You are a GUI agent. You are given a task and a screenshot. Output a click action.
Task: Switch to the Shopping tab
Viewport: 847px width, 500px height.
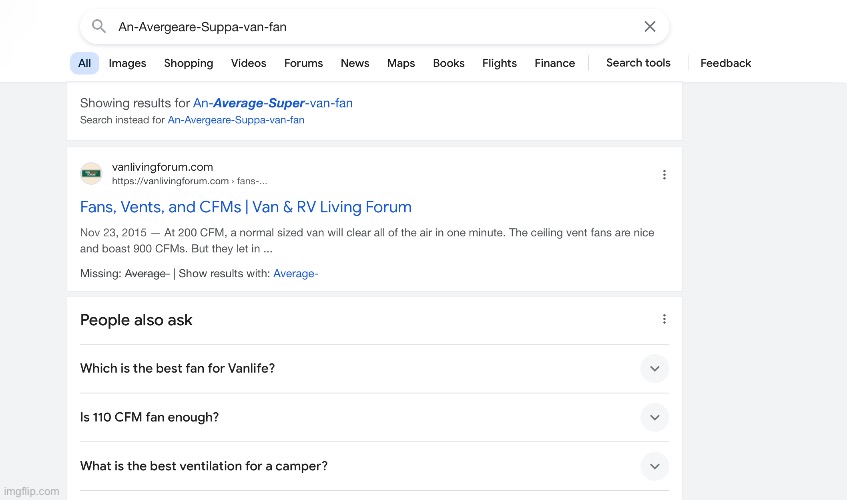(189, 63)
